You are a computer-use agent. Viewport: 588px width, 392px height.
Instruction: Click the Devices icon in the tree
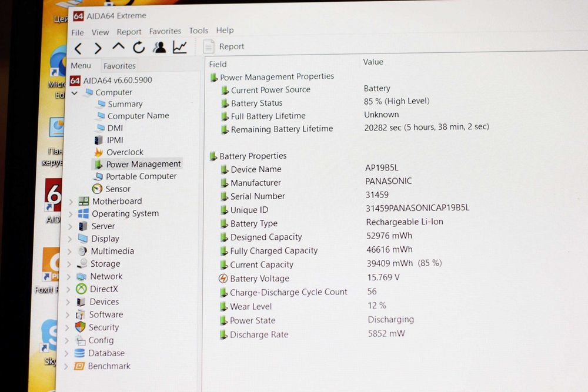[x=81, y=301]
